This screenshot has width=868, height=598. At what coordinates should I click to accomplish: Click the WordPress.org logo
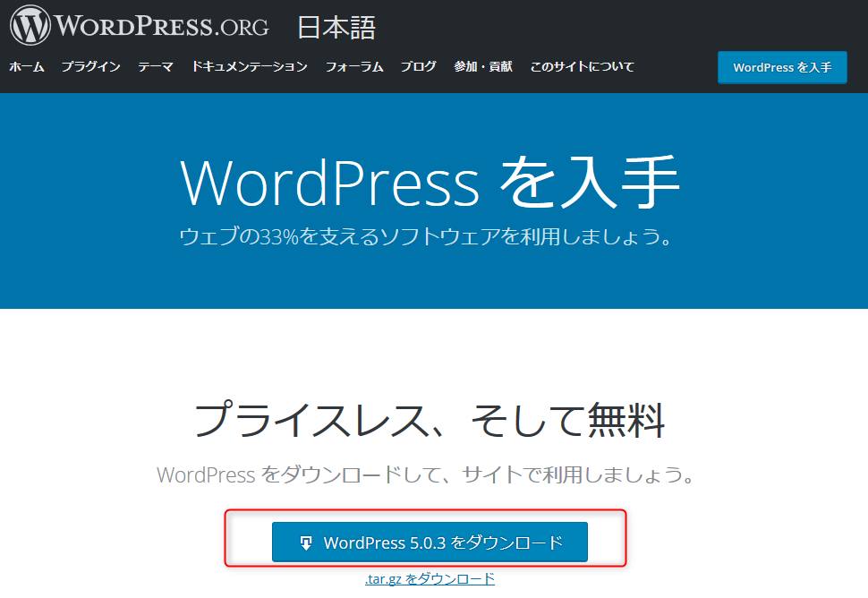(x=140, y=25)
